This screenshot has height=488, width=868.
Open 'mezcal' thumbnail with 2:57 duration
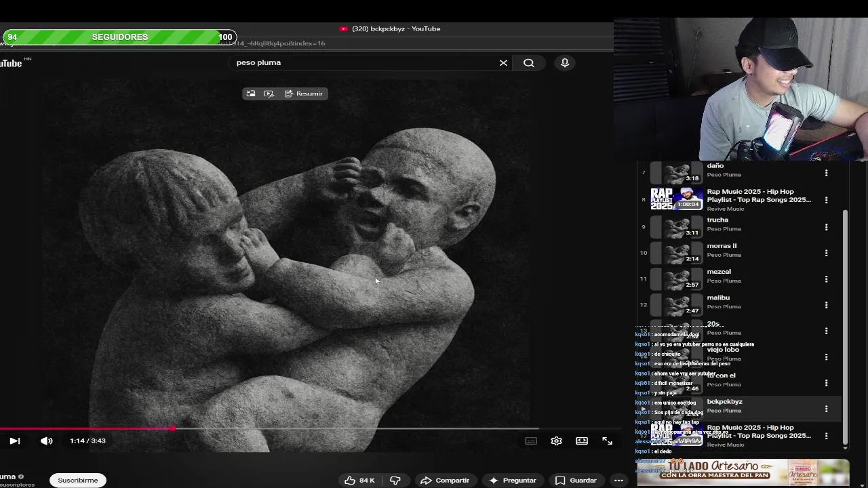pos(676,279)
